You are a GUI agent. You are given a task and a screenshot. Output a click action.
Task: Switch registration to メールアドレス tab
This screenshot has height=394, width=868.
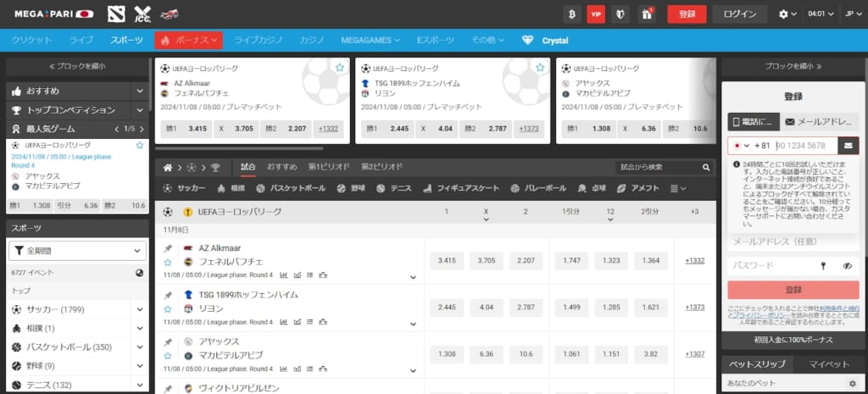820,121
